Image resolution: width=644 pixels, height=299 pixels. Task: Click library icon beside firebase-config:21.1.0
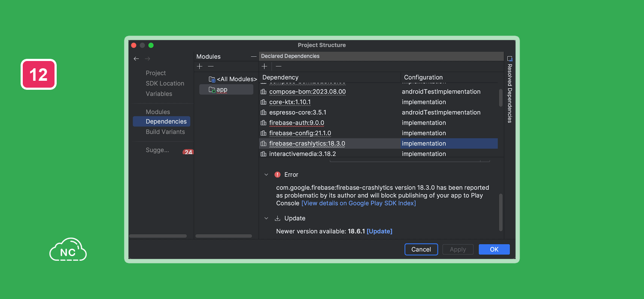[x=264, y=133]
